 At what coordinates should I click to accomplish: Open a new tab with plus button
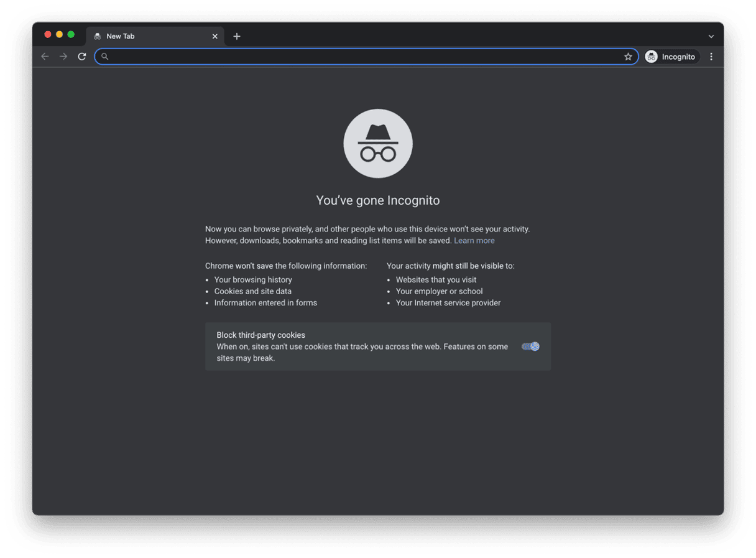(237, 36)
